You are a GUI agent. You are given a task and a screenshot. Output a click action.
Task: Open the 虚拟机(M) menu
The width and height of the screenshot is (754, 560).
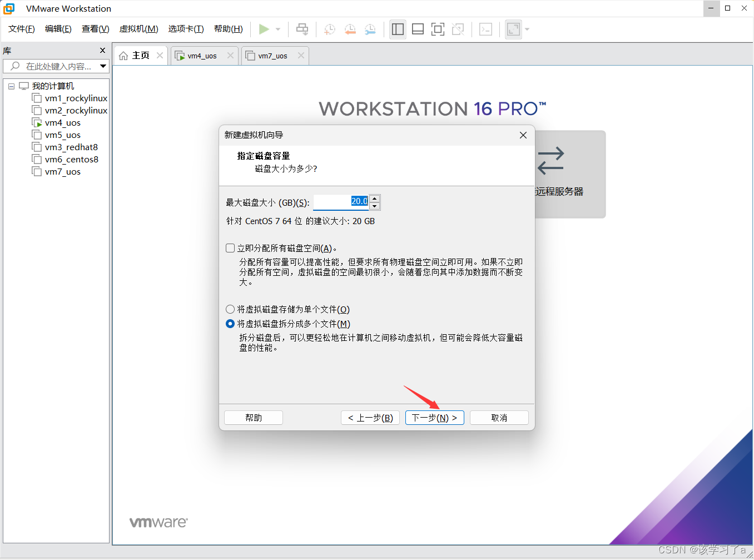(x=139, y=29)
